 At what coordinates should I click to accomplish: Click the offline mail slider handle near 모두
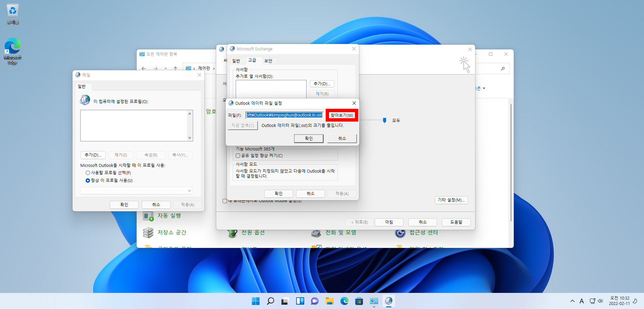(x=385, y=120)
